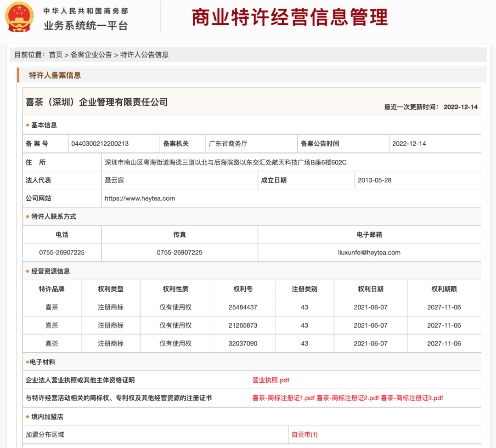Open the 营业执照.pdf file
Screen dimensions: 496x448
(x=271, y=380)
